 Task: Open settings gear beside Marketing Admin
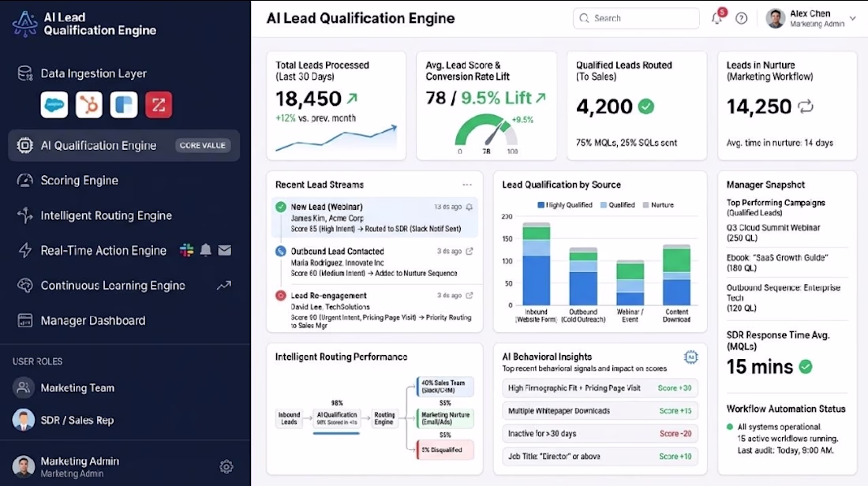pos(226,466)
